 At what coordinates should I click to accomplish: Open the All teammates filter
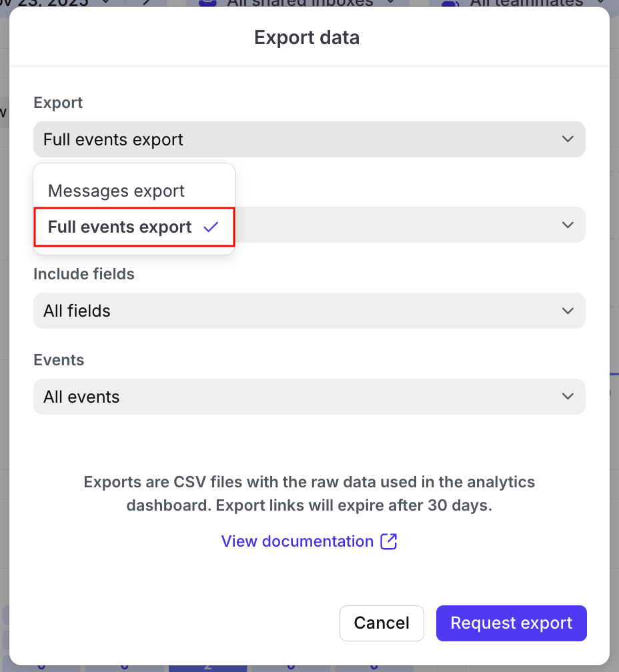tap(527, 3)
